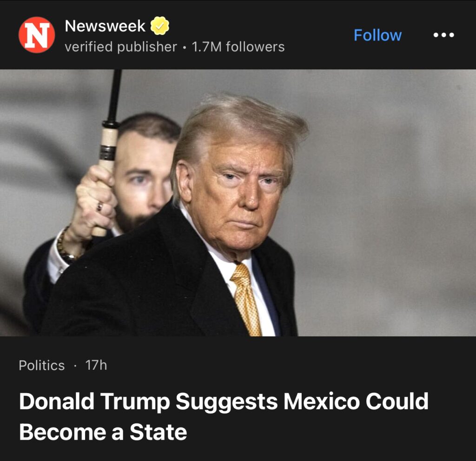Select the verified publisher label
The image size is (476, 461).
121,47
